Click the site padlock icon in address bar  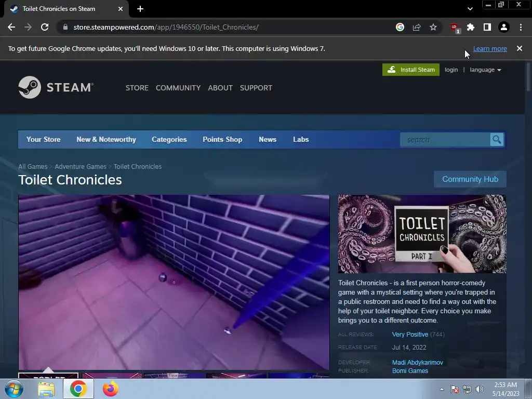pyautogui.click(x=65, y=27)
